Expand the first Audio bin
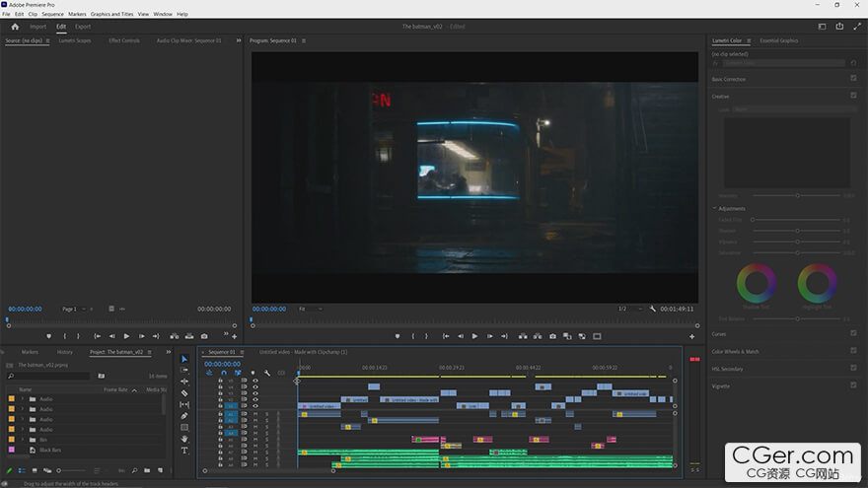This screenshot has height=488, width=868. pos(22,399)
